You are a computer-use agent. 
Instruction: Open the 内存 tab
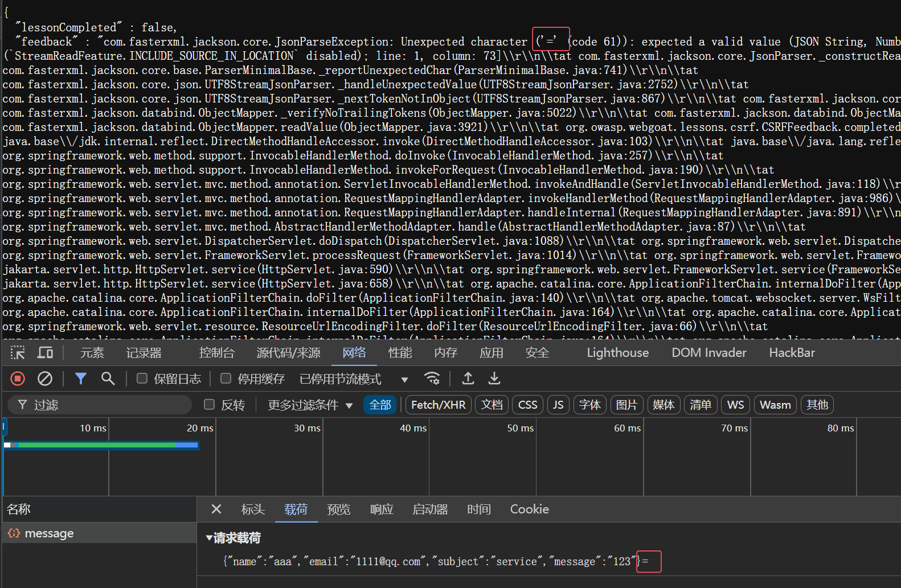[446, 353]
